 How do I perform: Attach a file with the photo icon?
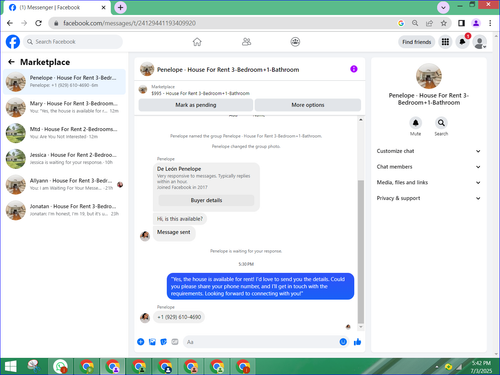click(152, 342)
